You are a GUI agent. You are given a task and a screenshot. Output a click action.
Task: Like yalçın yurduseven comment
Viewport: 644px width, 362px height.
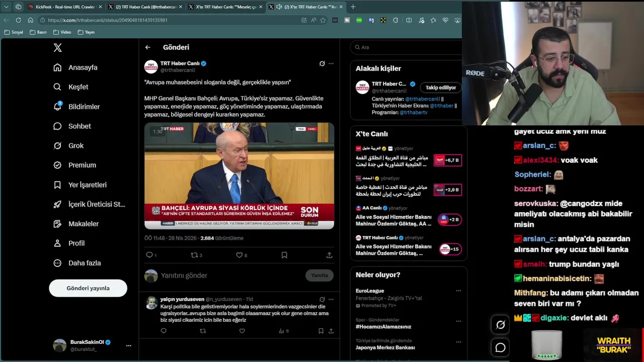[x=242, y=331]
